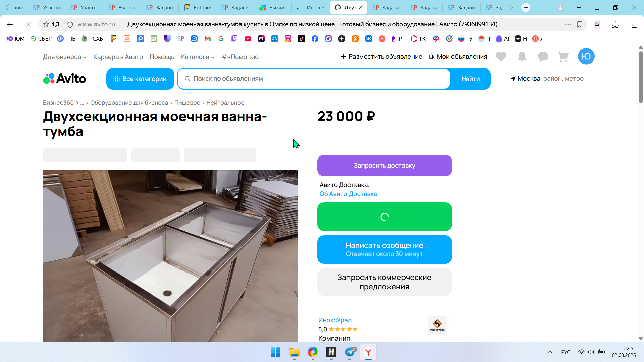Expand the Для бизнеса dropdown
Image resolution: width=644 pixels, height=362 pixels.
pos(65,57)
